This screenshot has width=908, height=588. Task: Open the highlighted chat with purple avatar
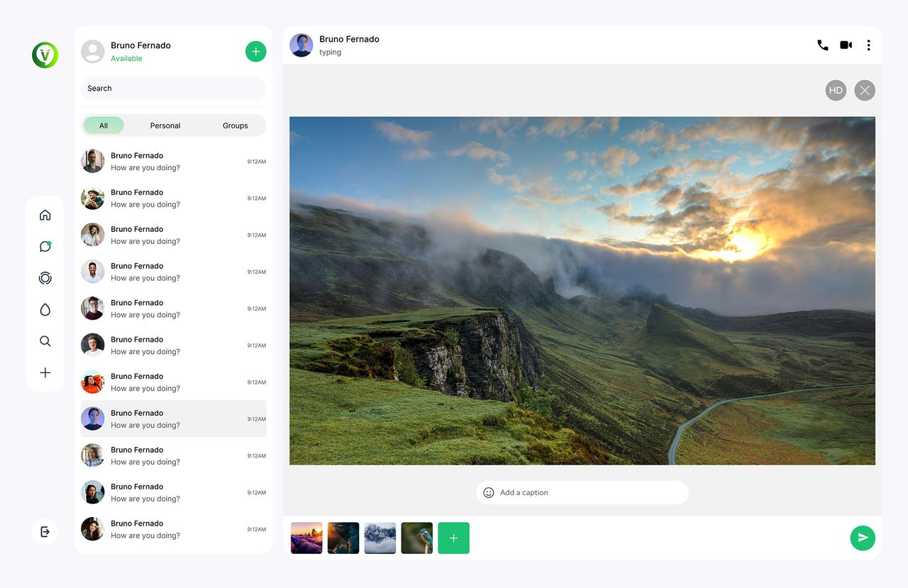[174, 418]
